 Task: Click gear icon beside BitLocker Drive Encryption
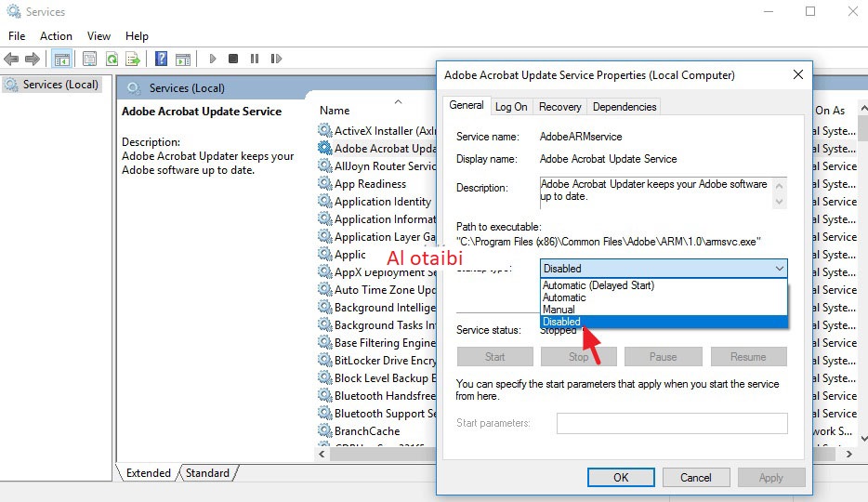tap(325, 361)
